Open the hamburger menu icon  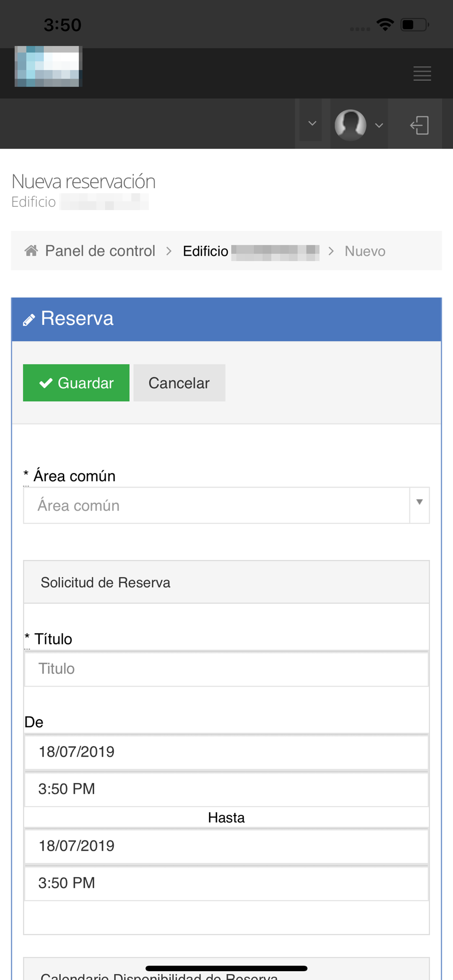pos(422,73)
